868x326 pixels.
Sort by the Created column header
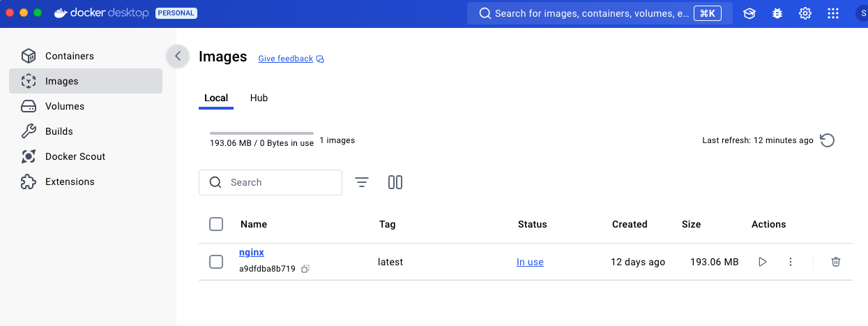point(630,224)
